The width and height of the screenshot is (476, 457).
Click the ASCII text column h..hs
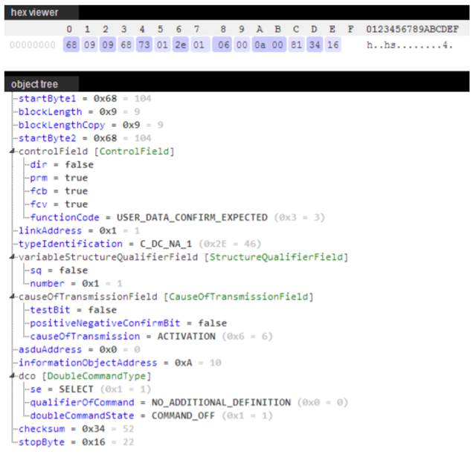[x=408, y=45]
